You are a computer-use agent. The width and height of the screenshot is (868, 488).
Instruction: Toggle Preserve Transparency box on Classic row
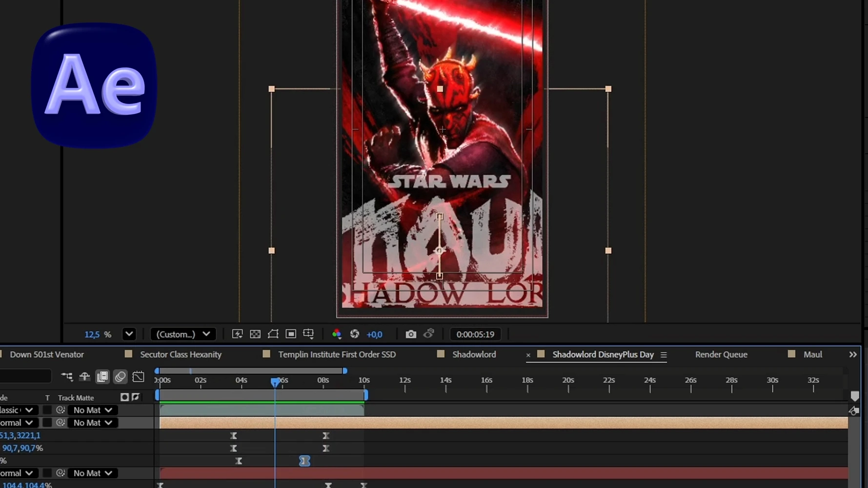(47, 410)
